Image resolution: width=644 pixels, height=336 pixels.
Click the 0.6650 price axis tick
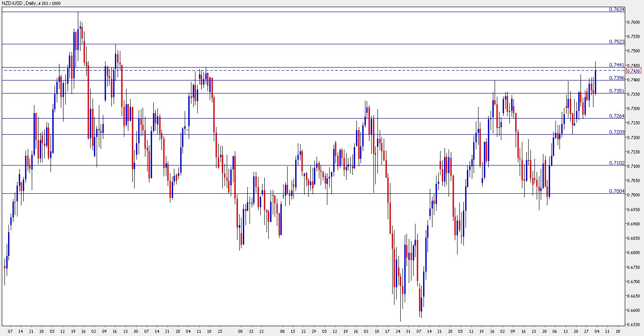(x=634, y=296)
